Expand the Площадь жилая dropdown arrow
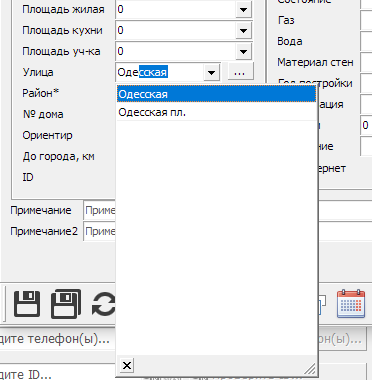The width and height of the screenshot is (372, 380). tap(243, 10)
